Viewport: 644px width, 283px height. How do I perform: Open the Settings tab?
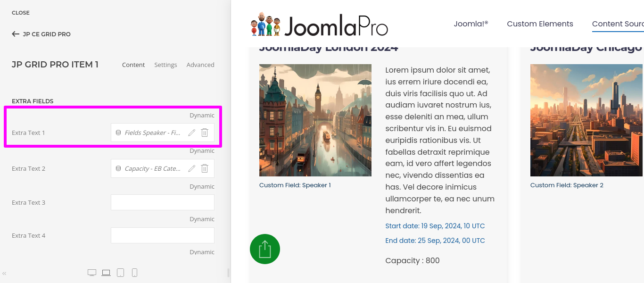point(165,65)
